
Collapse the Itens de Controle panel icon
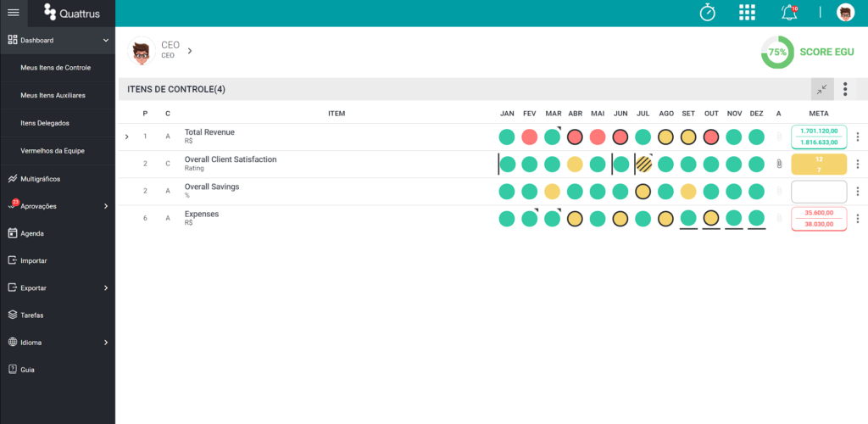pyautogui.click(x=822, y=89)
